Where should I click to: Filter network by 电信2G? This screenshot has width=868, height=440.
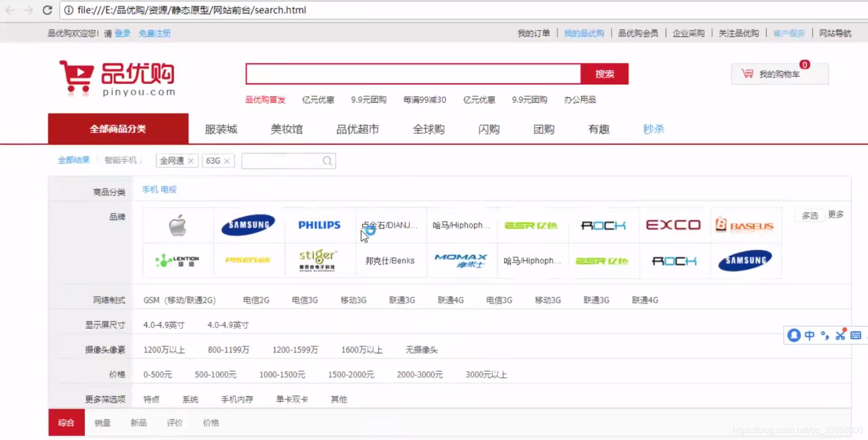click(256, 300)
